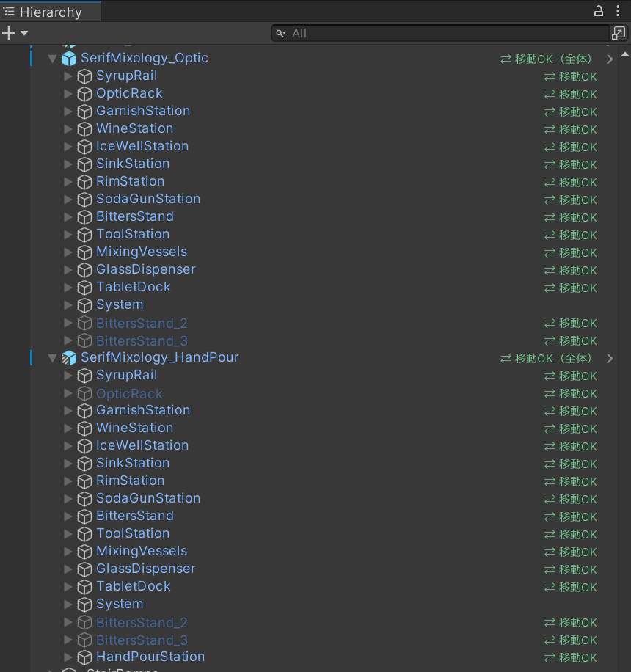Select BittersStand under SerifMixology_HandPour
This screenshot has width=631, height=672.
(x=135, y=516)
